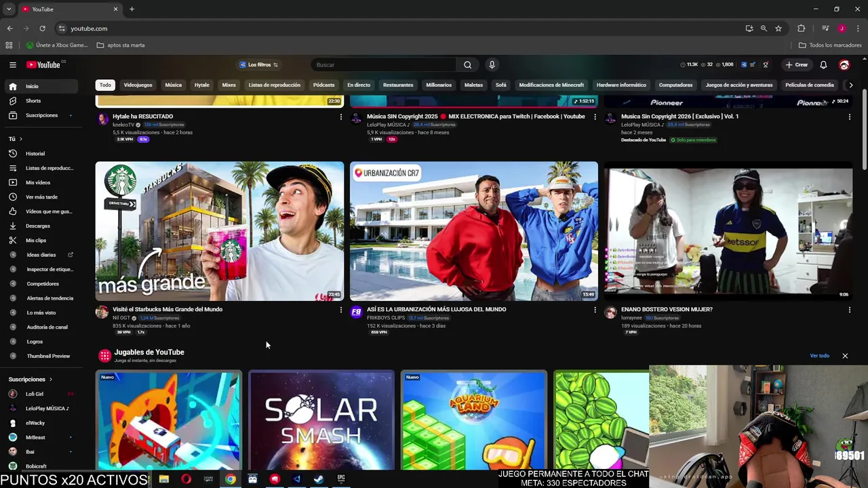
Task: Reload the page in Chrome
Action: coord(42,28)
